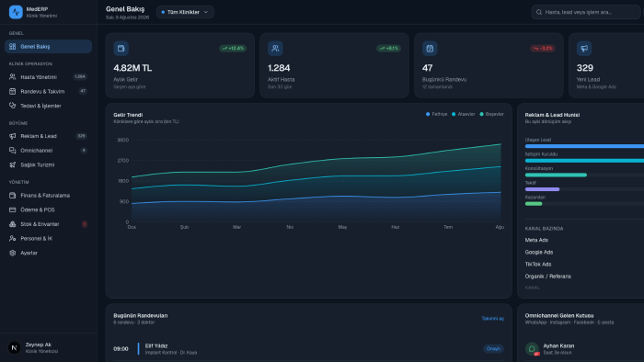Image resolution: width=644 pixels, height=362 pixels.
Task: Click the Ulaşan Lead funnel bar
Action: [584, 146]
